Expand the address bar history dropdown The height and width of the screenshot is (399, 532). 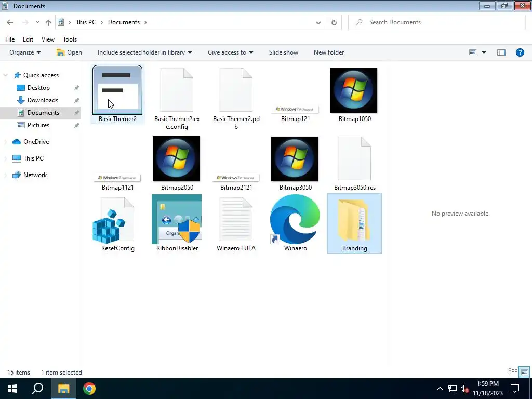click(x=318, y=22)
